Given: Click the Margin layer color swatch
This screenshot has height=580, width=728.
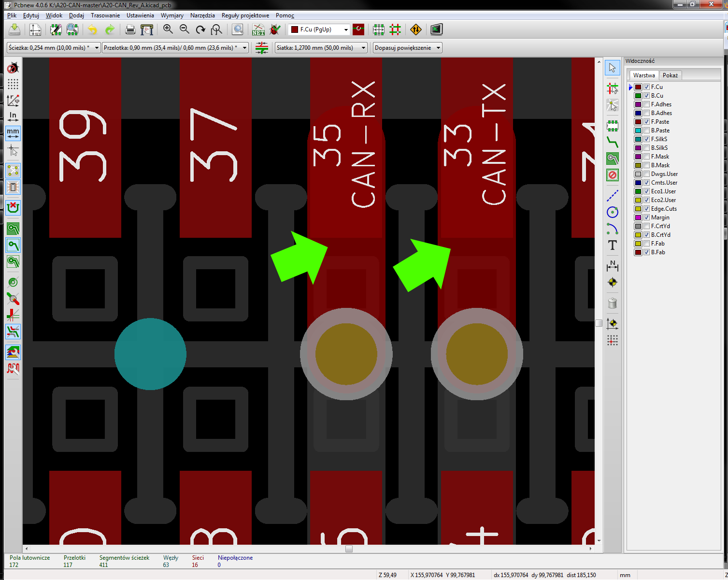Looking at the screenshot, I should click(638, 217).
